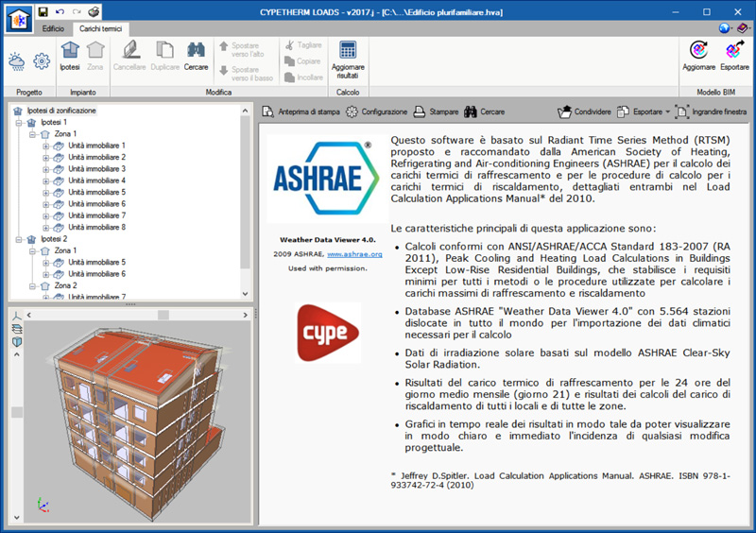Click 3D view left scroll arrow
The width and height of the screenshot is (756, 533).
(29, 315)
